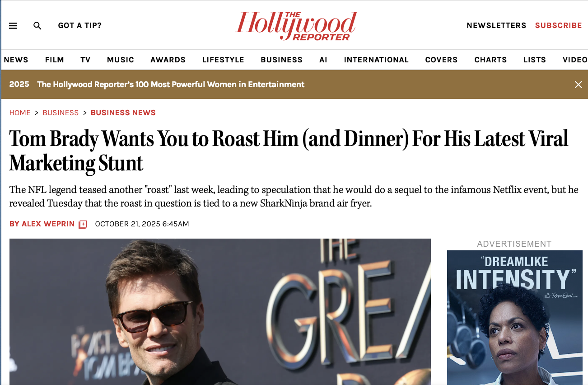Open the Got a Tip? link
588x385 pixels.
80,26
